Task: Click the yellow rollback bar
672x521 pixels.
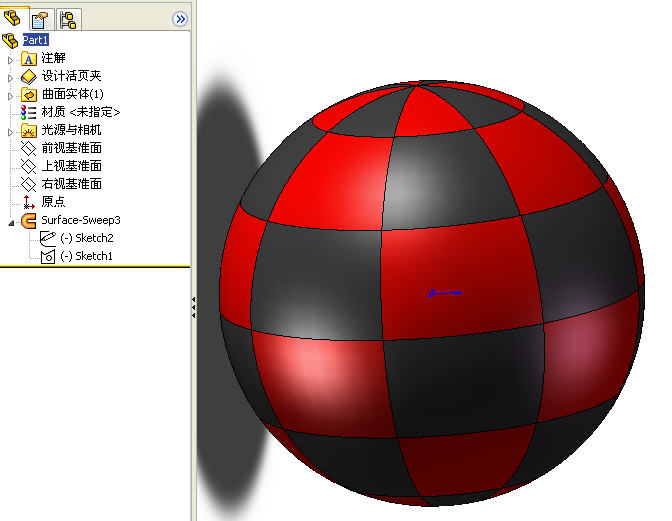Action: click(x=95, y=266)
